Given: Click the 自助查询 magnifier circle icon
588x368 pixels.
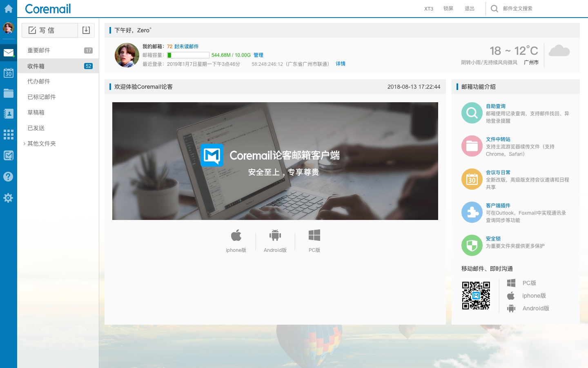Looking at the screenshot, I should [x=472, y=113].
